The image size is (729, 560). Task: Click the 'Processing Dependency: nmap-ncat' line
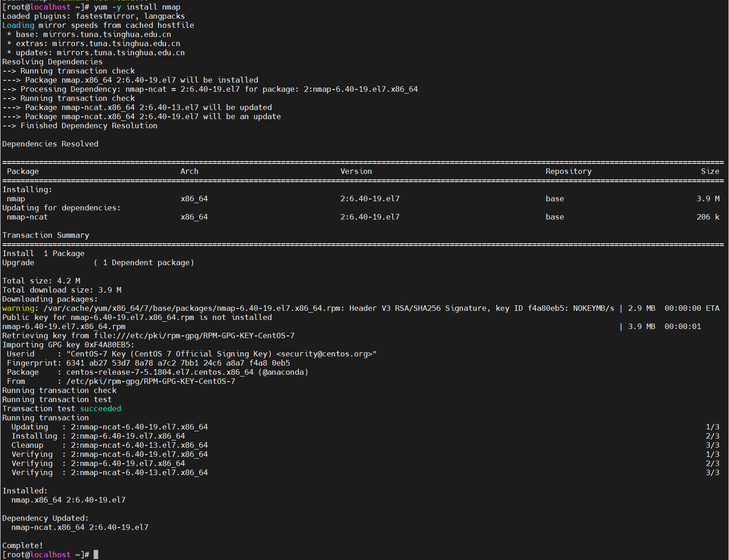(x=210, y=89)
